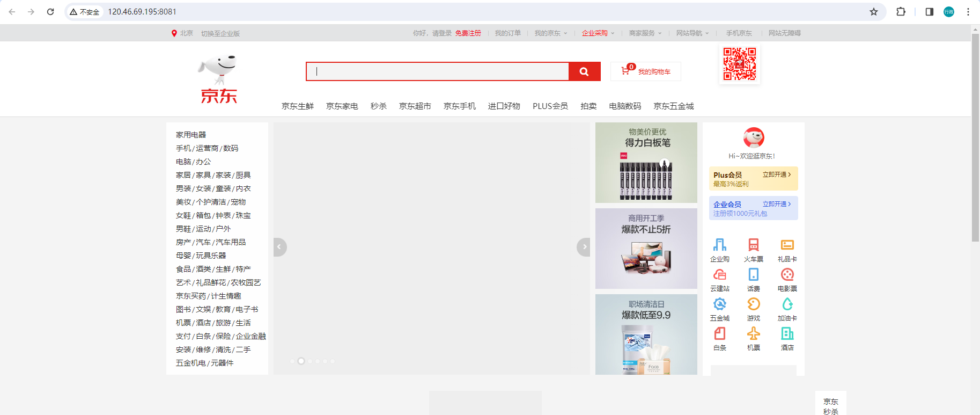Open Chrome three-dot menu
The height and width of the screenshot is (415, 980).
(968, 12)
